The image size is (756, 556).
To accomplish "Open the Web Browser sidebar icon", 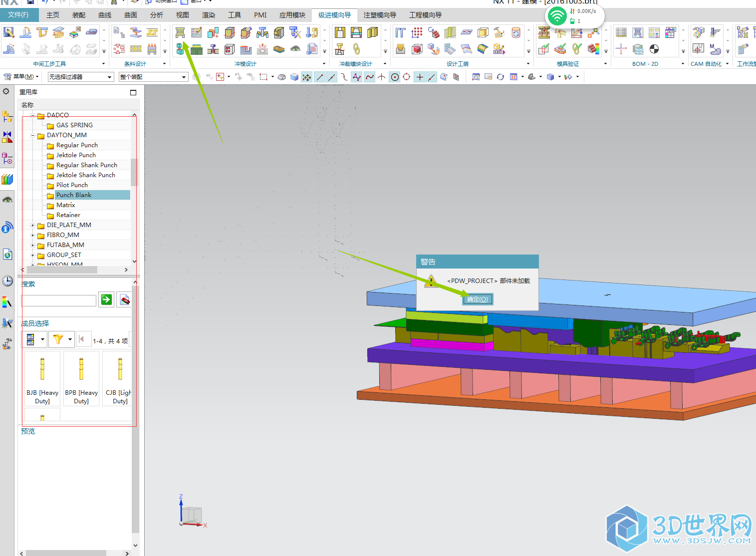I will 7,255.
